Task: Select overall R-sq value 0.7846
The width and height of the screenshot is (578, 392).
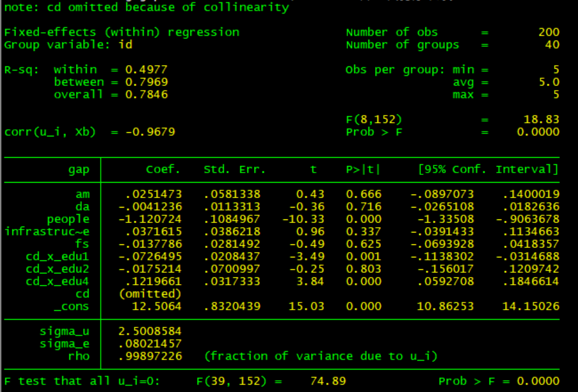Action: (147, 95)
